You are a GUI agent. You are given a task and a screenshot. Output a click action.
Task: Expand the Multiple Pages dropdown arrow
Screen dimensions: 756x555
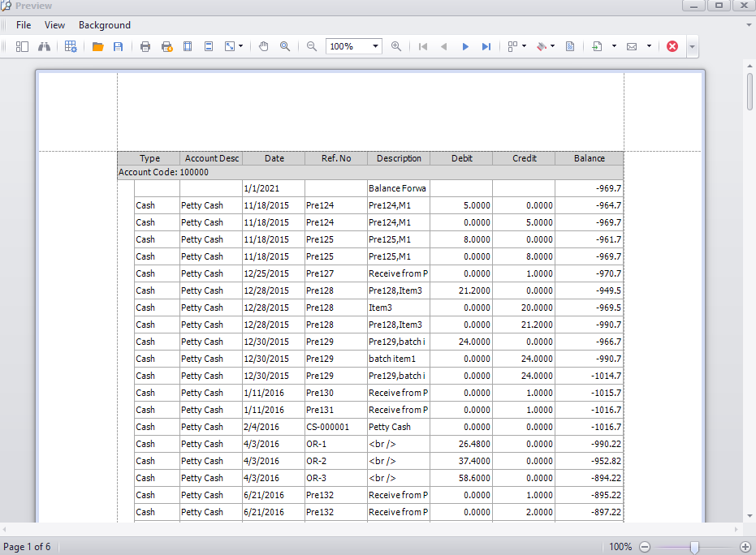(x=524, y=47)
